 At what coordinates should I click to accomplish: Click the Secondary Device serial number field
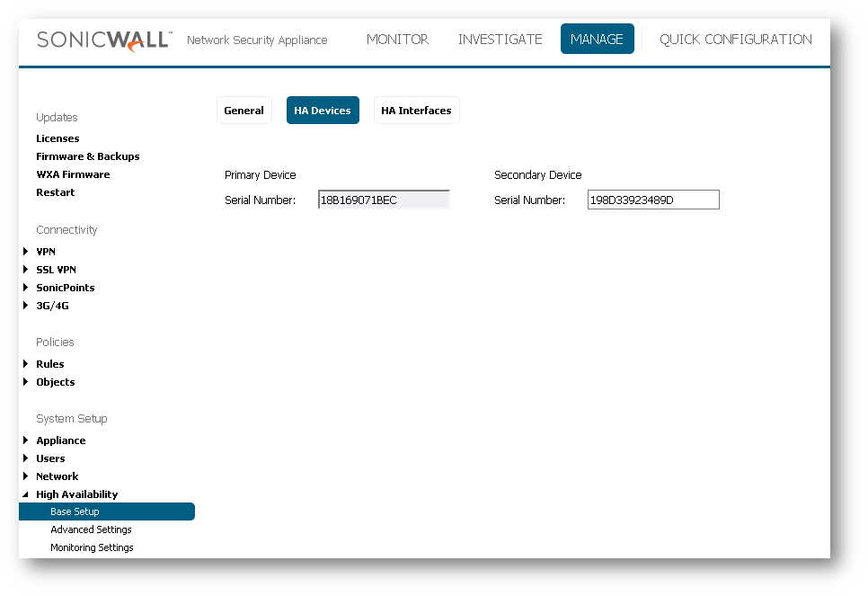tap(653, 200)
